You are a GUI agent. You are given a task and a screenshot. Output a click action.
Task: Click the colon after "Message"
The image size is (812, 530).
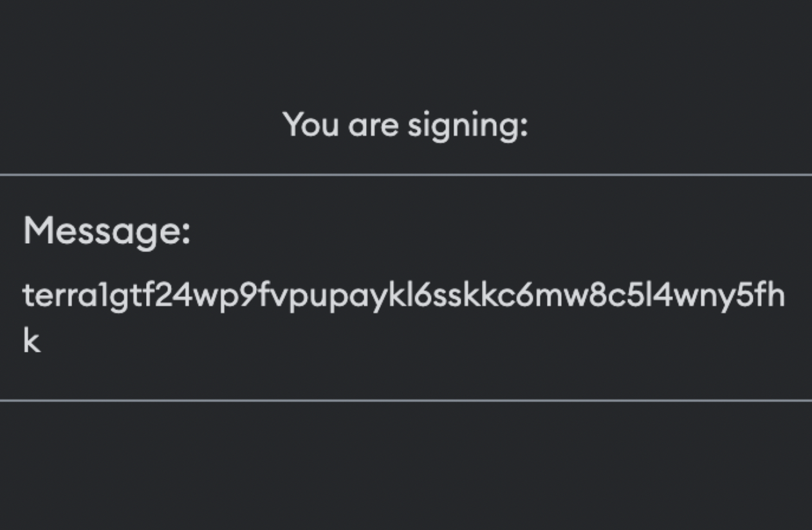[186, 235]
